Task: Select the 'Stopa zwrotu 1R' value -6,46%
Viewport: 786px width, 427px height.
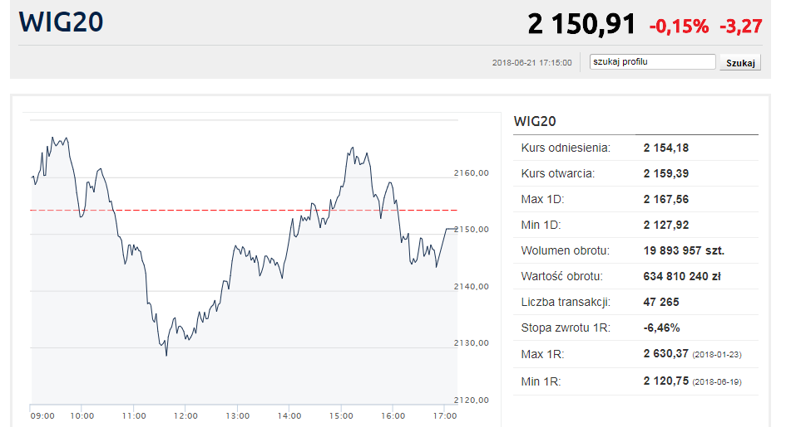Action: [662, 327]
